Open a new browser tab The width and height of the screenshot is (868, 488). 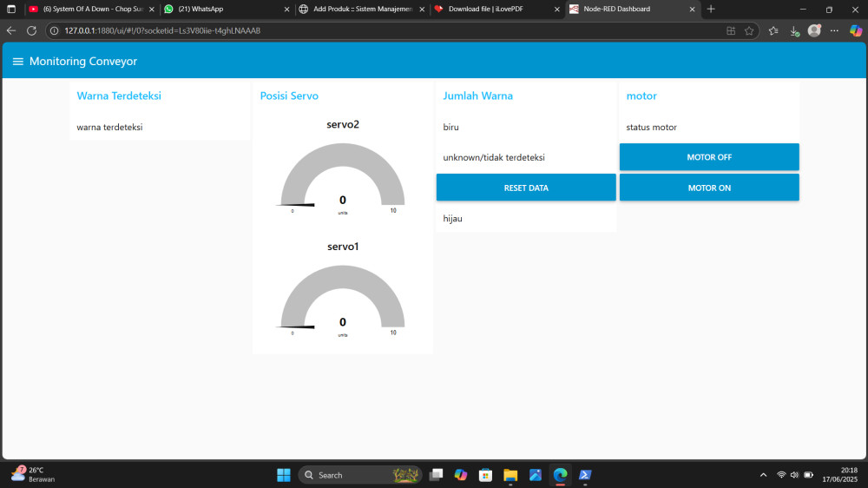click(x=711, y=9)
